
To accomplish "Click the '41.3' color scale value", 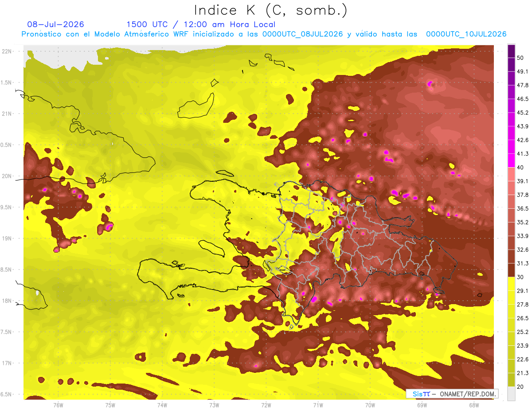I will [522, 154].
